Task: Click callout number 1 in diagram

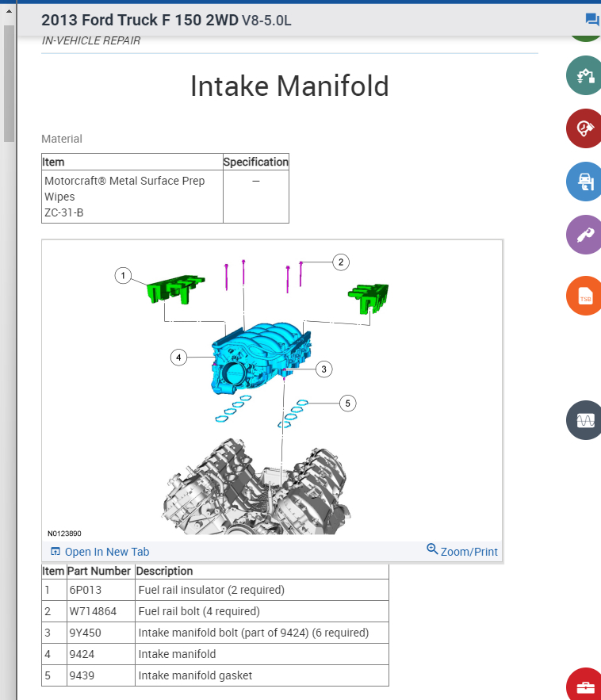Action: (x=123, y=275)
